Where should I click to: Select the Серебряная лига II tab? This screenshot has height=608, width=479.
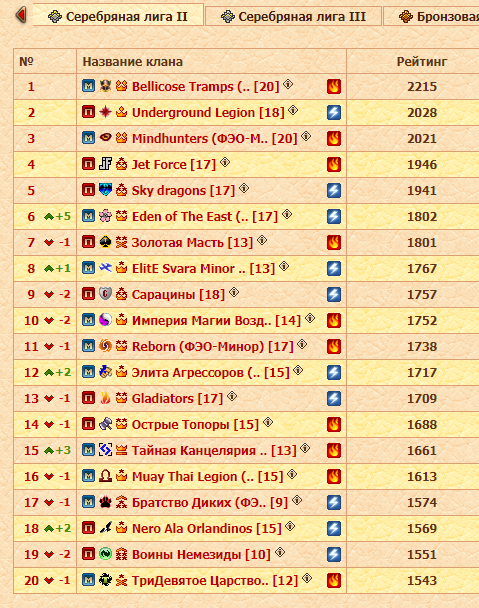pos(118,16)
